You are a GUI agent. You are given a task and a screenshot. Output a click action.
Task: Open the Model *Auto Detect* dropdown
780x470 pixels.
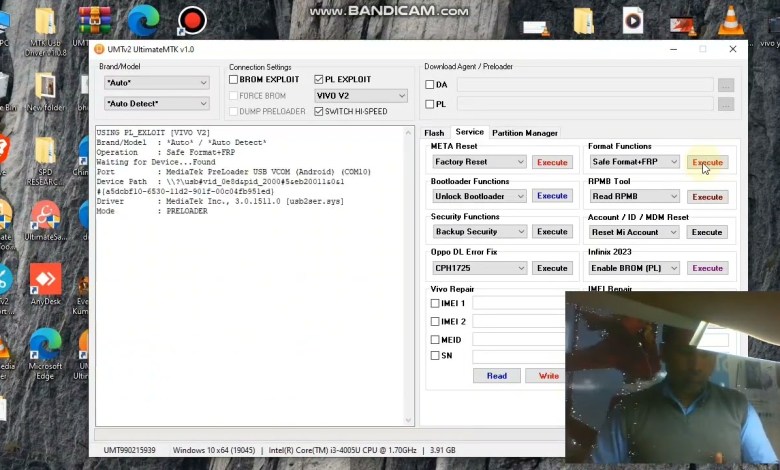coord(156,103)
